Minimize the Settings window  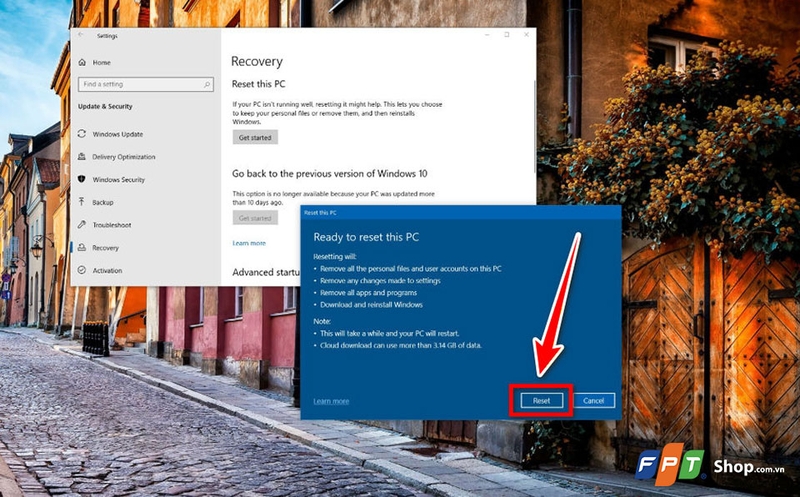(x=488, y=35)
